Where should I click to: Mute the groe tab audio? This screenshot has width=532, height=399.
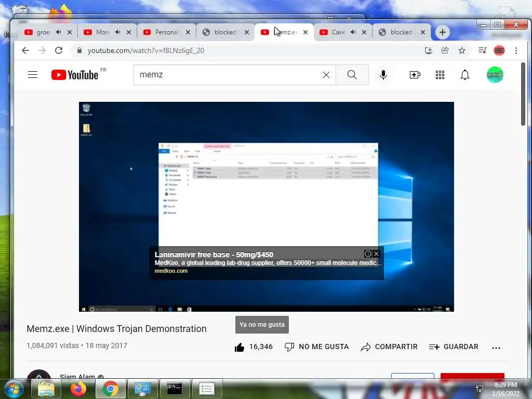click(58, 32)
